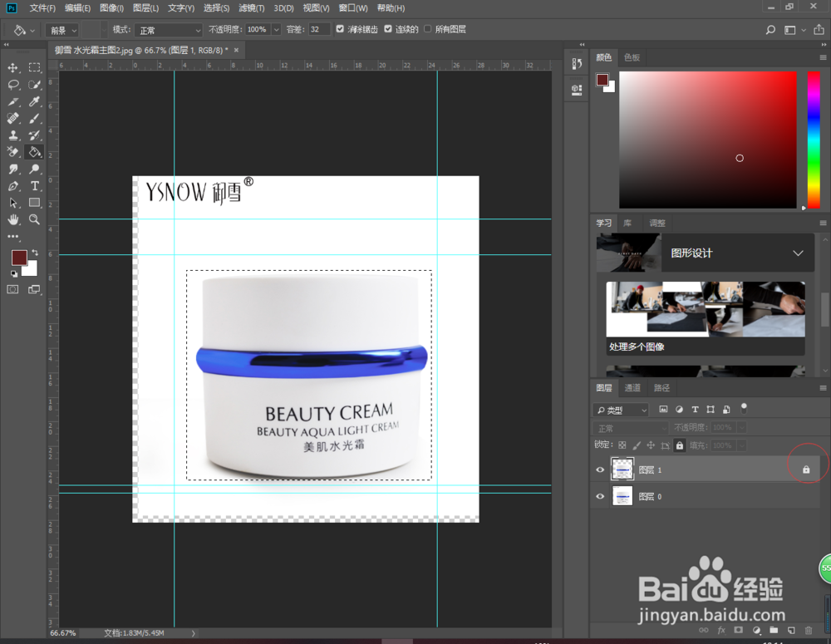
Task: Click the hue spectrum slider
Action: coord(814,140)
